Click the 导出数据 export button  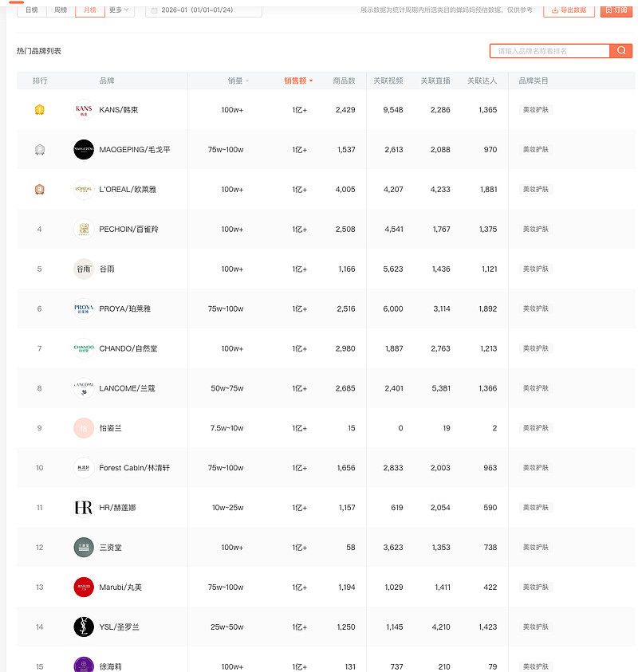(x=569, y=10)
